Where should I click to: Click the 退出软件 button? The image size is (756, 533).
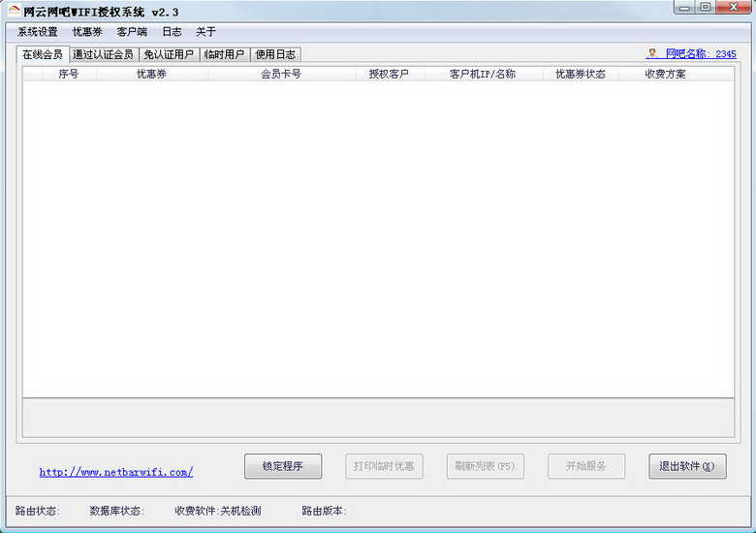tap(687, 466)
